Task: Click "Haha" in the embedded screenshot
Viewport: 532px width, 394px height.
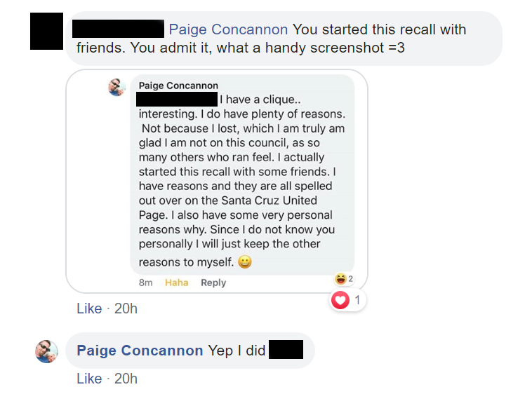Action: (177, 283)
